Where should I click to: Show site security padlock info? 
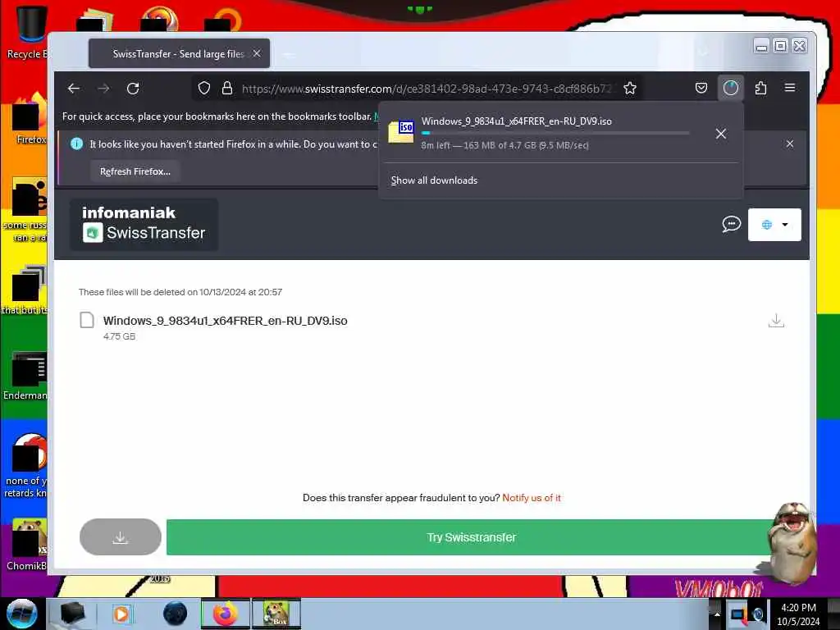[x=227, y=89]
